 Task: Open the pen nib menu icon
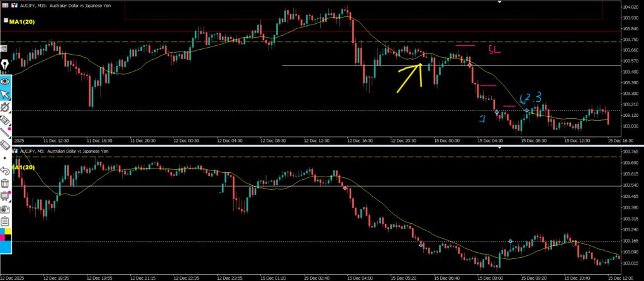(5, 65)
